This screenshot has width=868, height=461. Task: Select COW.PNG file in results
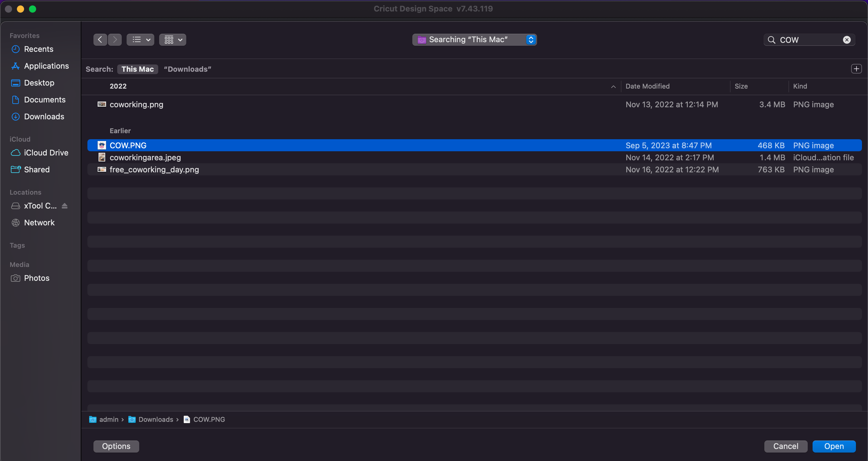[x=128, y=145]
